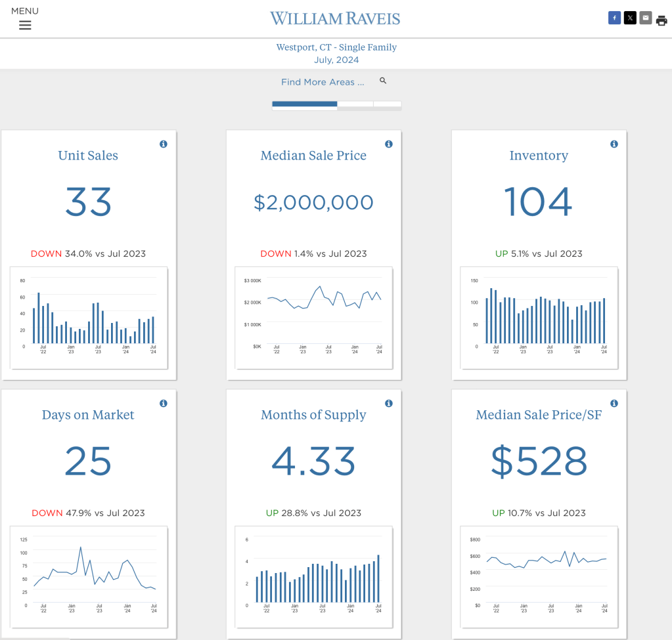Click the Find More Areas field
Screen dimensions: 672x640
click(x=322, y=82)
